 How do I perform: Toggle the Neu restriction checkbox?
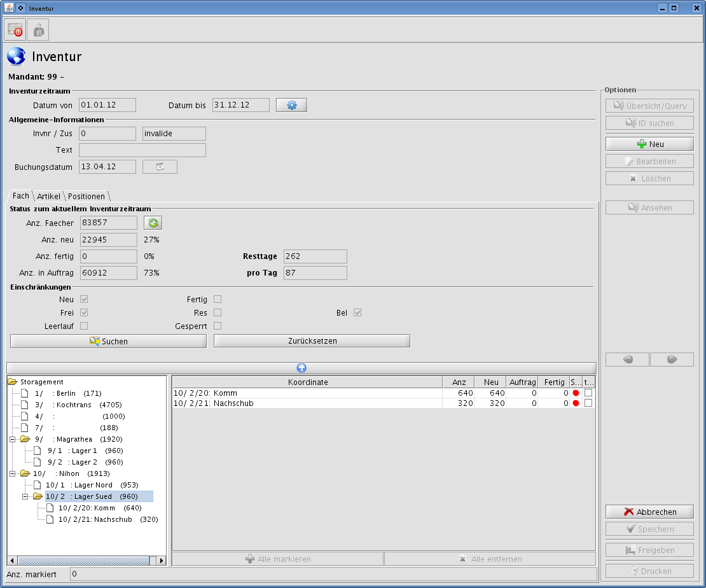[x=84, y=299]
